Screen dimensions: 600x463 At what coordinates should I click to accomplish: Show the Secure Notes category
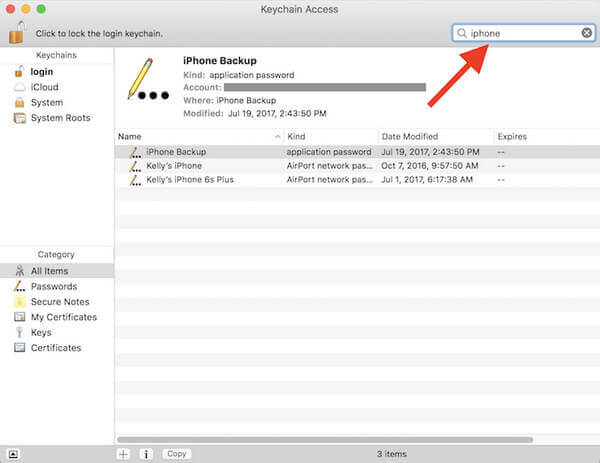coord(60,302)
